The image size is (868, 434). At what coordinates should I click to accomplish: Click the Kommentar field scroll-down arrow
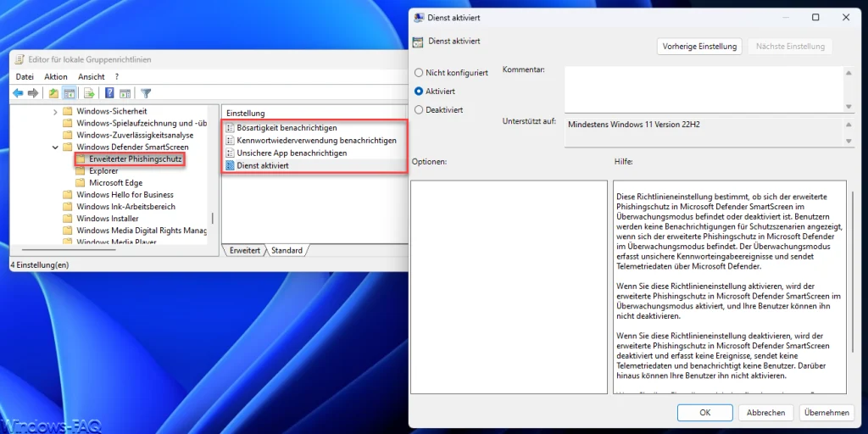849,106
